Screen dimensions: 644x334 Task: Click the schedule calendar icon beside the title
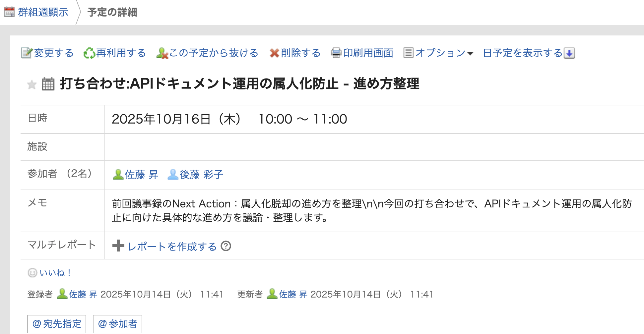(x=48, y=84)
